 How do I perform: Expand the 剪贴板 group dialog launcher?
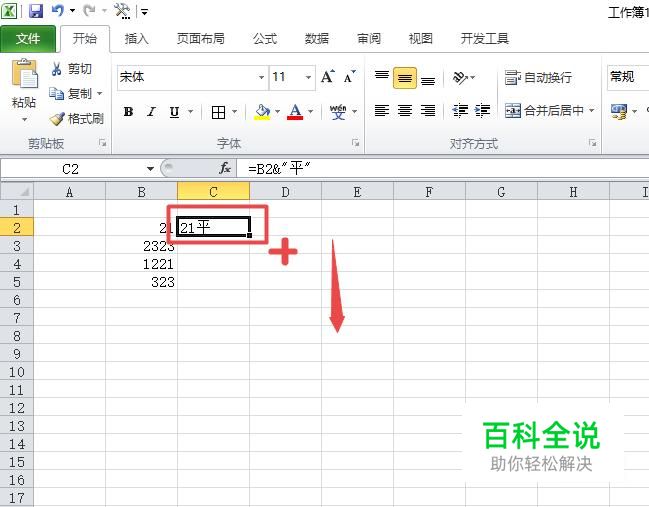(102, 143)
